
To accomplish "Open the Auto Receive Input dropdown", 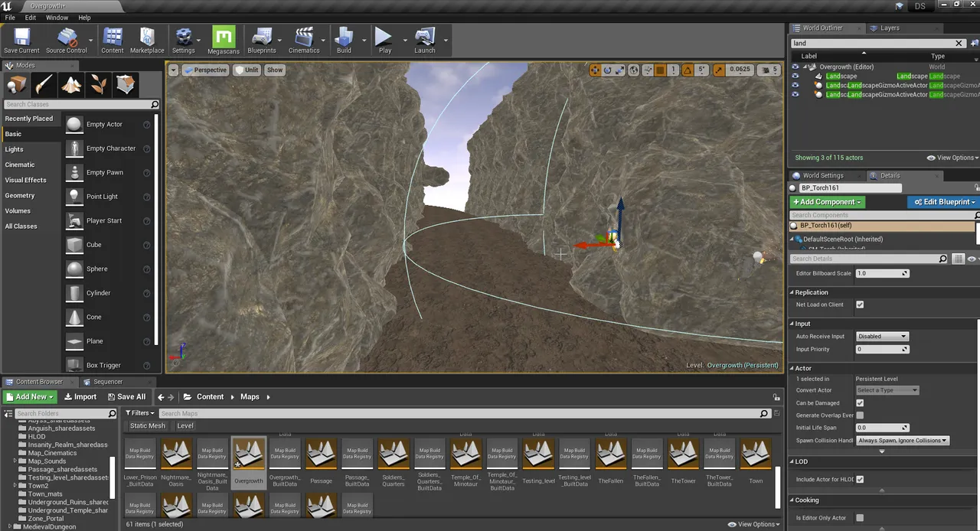I will click(882, 337).
